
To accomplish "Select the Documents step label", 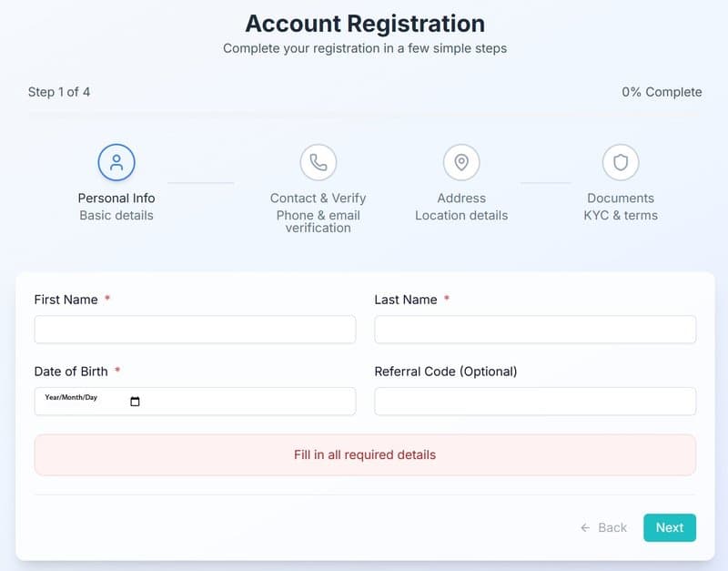I will [x=621, y=199].
